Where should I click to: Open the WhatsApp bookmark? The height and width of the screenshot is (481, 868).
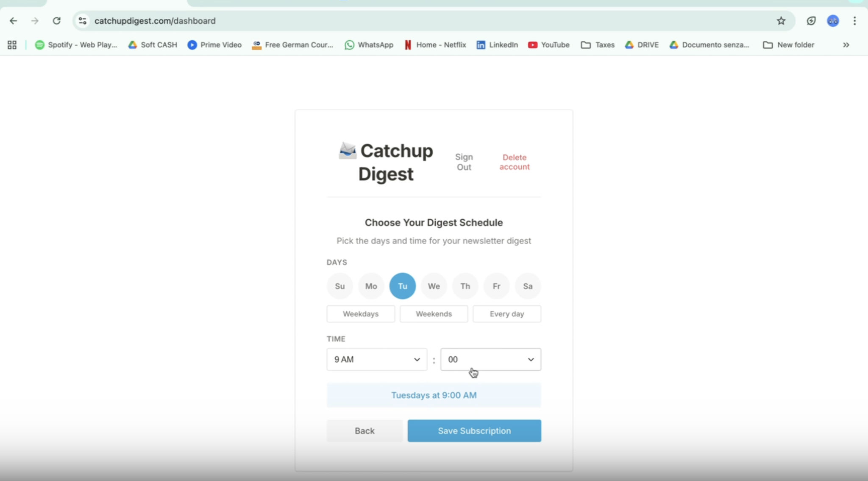point(369,45)
